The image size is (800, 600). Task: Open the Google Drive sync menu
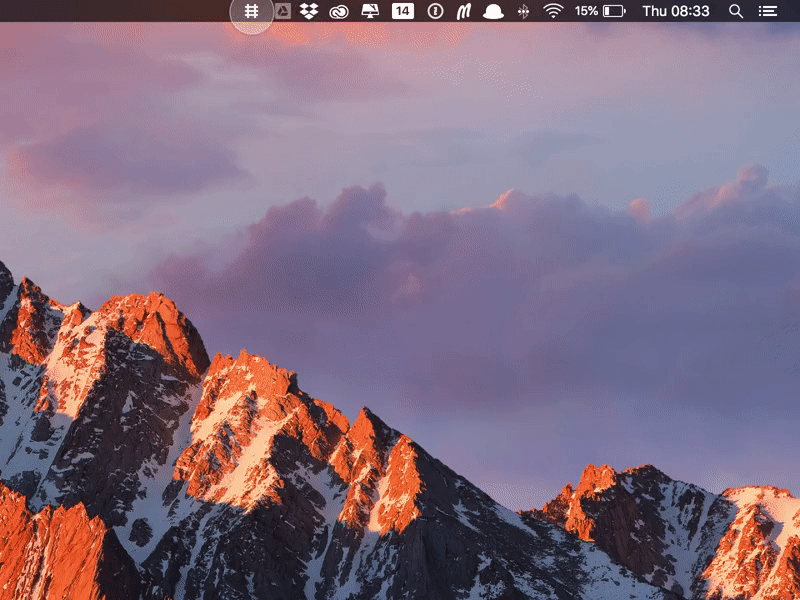283,13
